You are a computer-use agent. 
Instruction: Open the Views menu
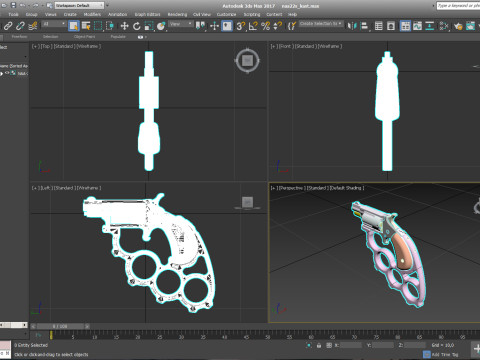tap(51, 14)
